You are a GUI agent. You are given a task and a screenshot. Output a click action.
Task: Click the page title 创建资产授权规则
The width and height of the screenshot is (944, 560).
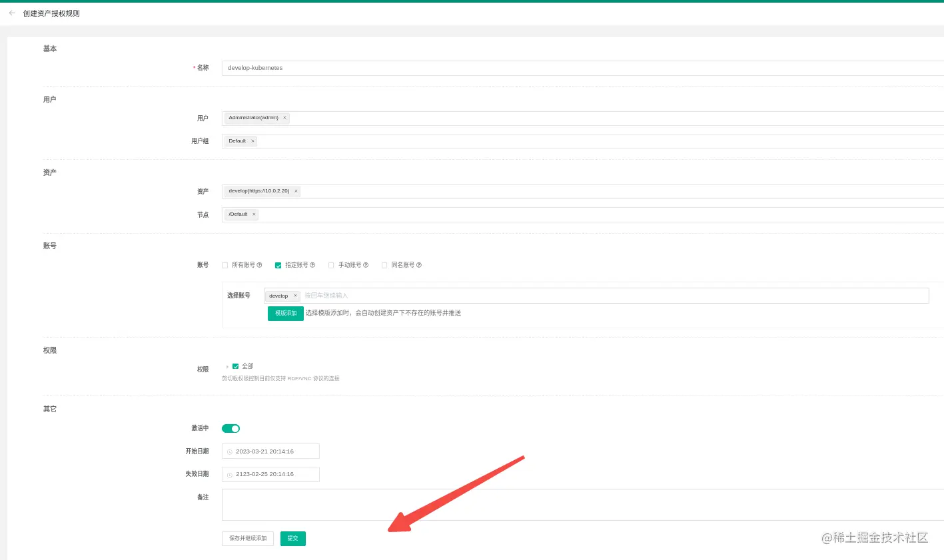click(51, 13)
